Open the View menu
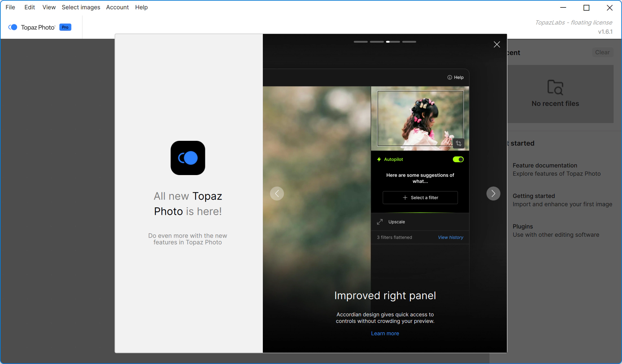Viewport: 622px width, 364px height. (49, 7)
